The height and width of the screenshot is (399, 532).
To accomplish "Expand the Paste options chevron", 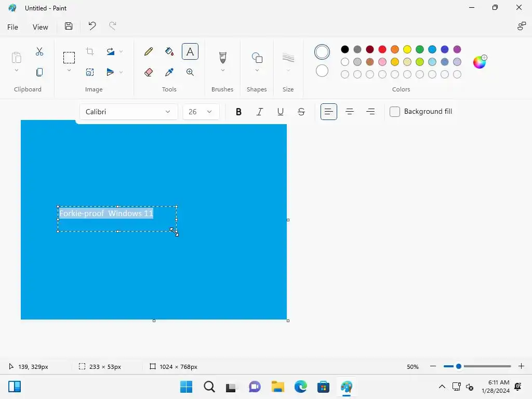I will click(x=16, y=70).
